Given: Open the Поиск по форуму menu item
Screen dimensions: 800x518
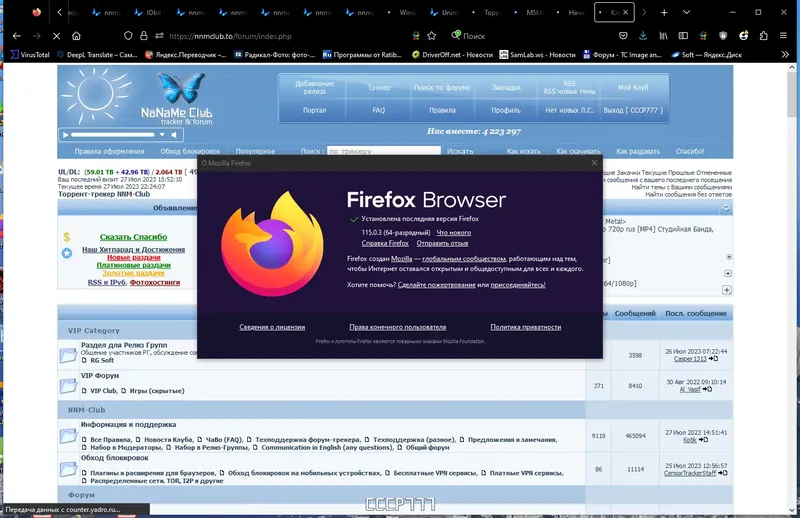Looking at the screenshot, I should 442,87.
